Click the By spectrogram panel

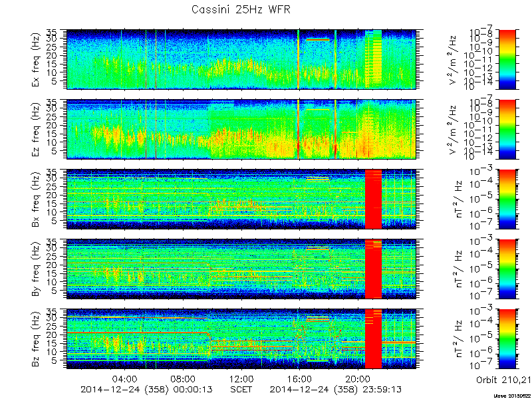tap(241, 269)
